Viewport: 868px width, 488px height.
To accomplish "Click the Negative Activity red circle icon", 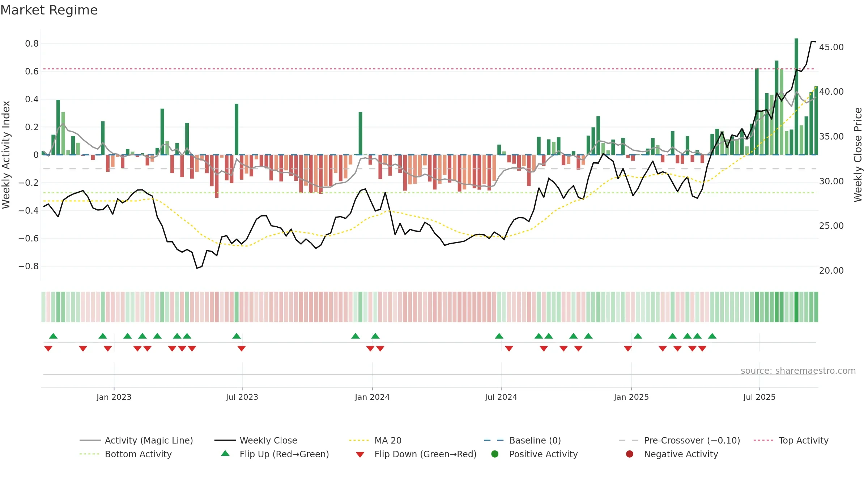I will tap(630, 454).
